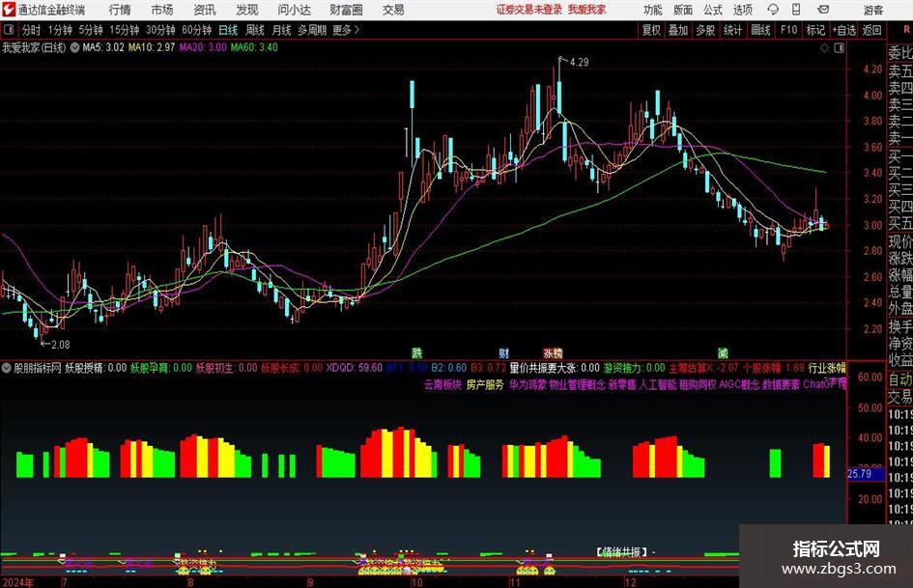Click the 数据要素 concept tag

(x=781, y=385)
